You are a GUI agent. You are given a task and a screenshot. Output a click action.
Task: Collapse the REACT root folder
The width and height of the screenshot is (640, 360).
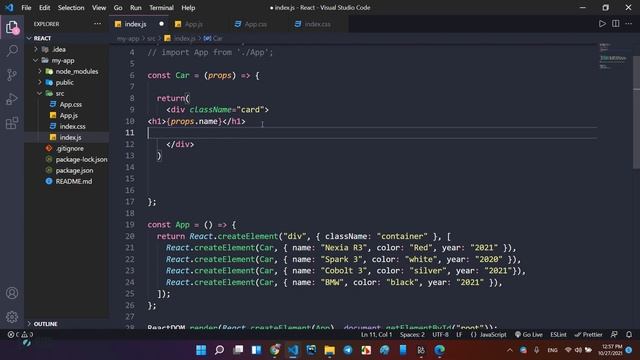click(x=29, y=38)
